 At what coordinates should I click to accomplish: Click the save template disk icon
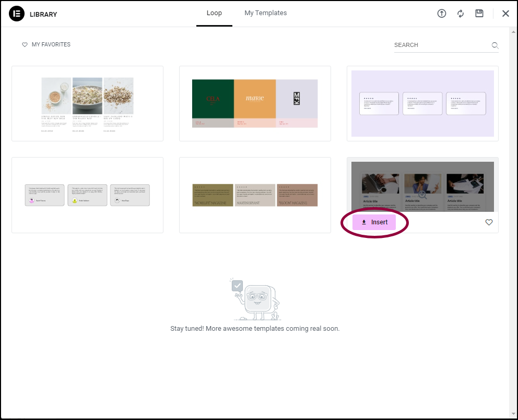click(479, 14)
